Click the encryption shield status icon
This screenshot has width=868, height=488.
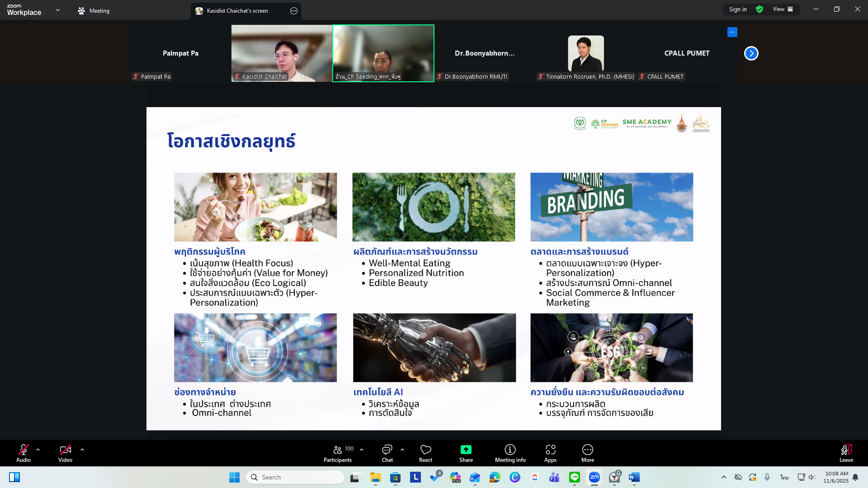pyautogui.click(x=759, y=9)
